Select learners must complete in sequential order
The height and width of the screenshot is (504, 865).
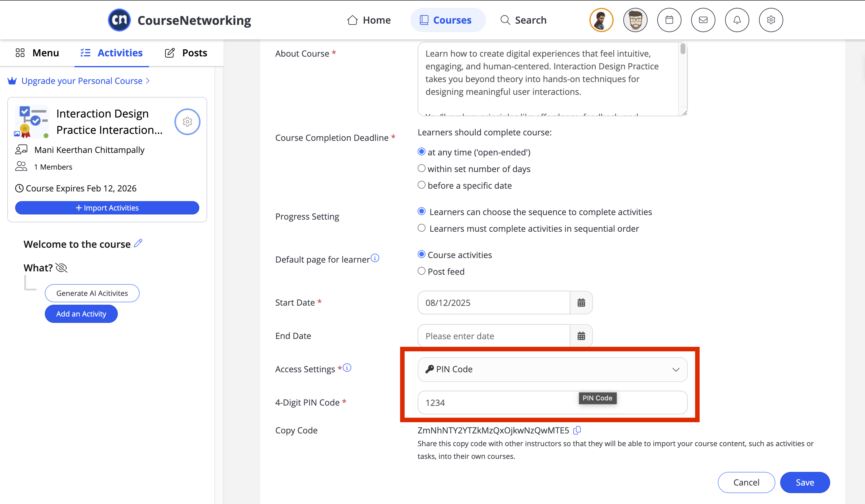[x=422, y=228]
